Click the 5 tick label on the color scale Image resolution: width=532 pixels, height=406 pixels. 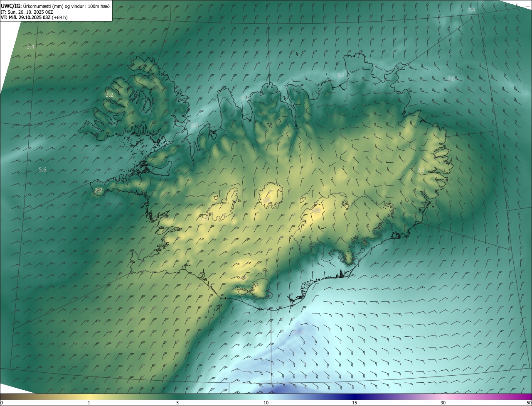click(x=177, y=403)
